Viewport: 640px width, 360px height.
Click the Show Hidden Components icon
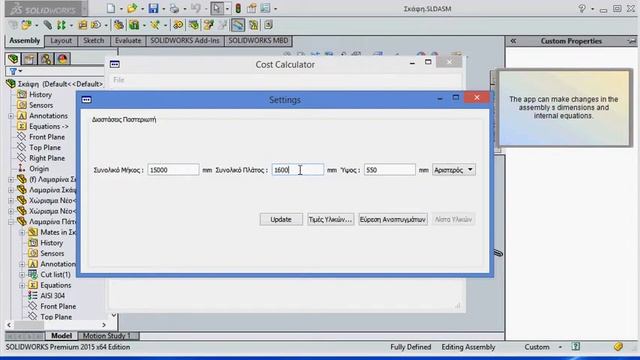(118, 25)
